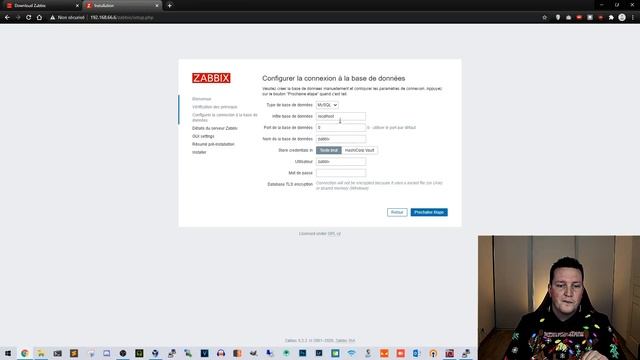Select 'GUI settings' step in sidebar

click(x=203, y=136)
